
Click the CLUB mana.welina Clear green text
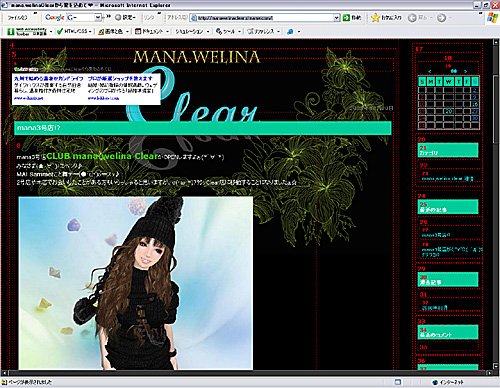[102, 156]
